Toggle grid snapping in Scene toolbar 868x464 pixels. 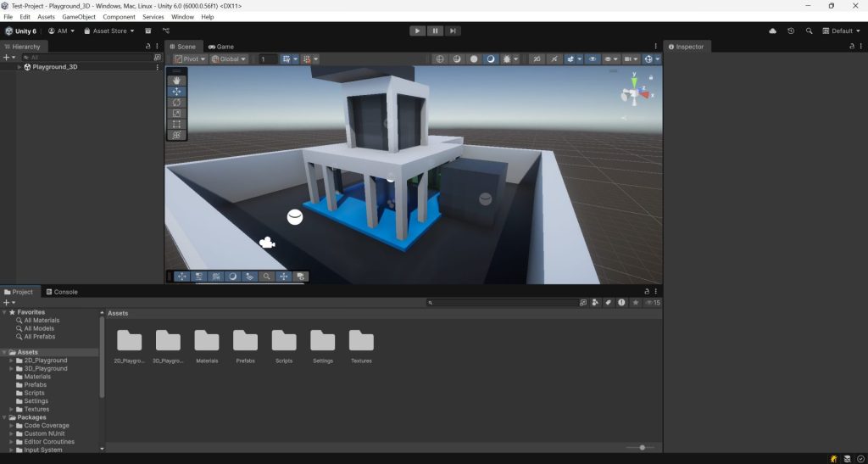click(x=287, y=59)
